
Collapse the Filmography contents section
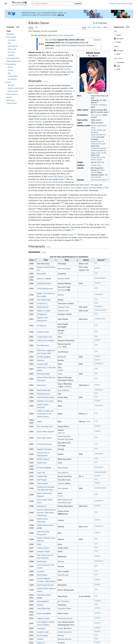point(5,37)
